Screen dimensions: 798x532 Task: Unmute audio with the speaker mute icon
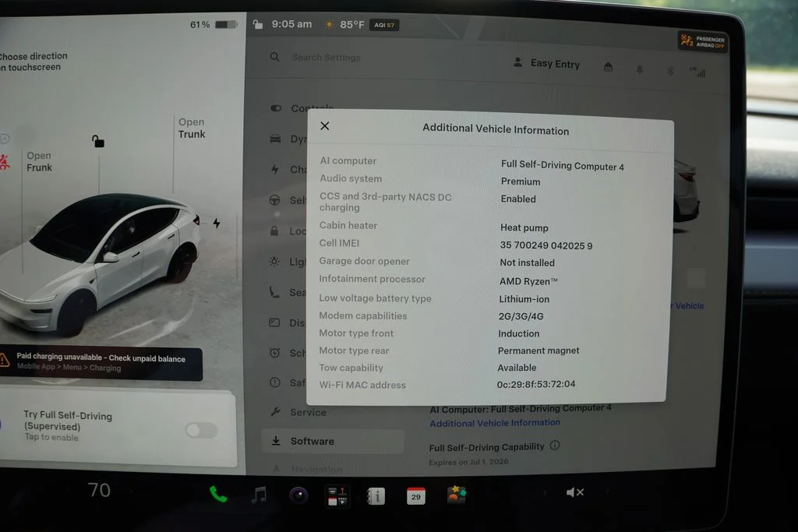[x=575, y=492]
